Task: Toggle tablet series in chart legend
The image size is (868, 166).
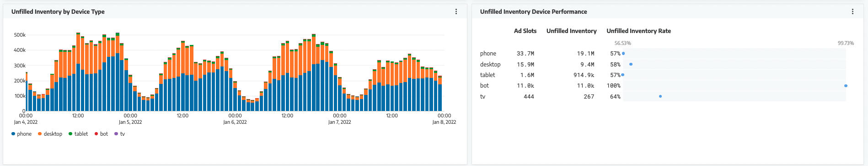Action: [78, 134]
